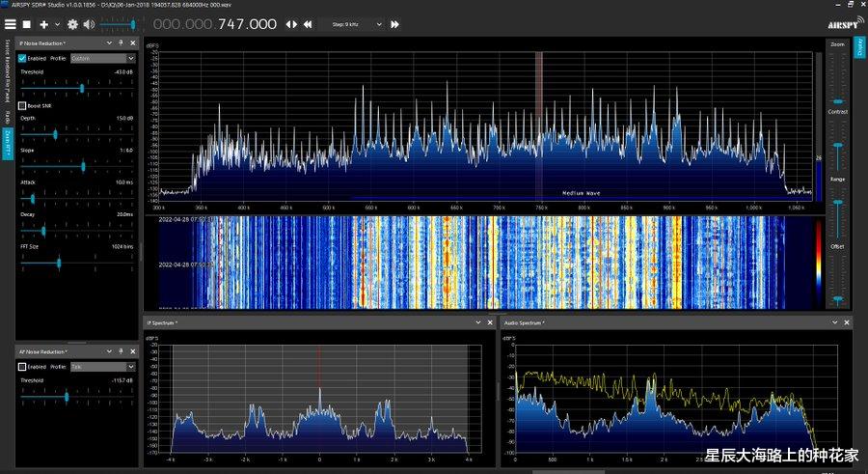Click the plus icon to add a slice
868x474 pixels.
(x=43, y=24)
